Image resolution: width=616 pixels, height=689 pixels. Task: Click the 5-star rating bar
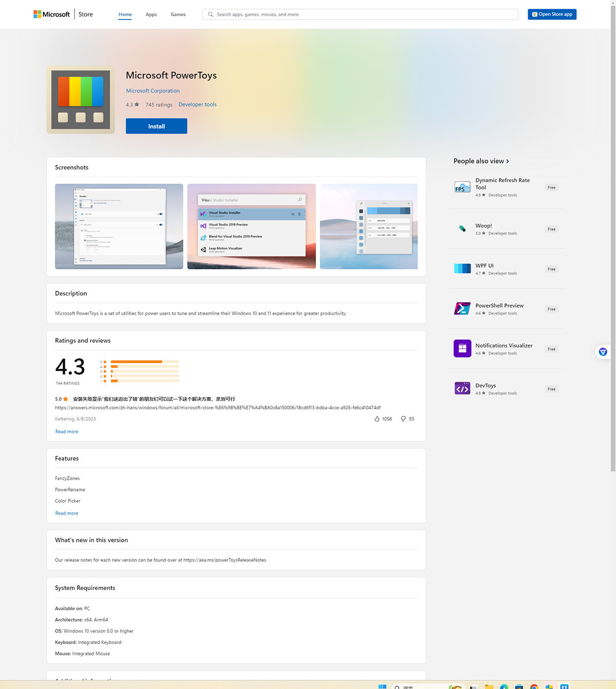145,362
